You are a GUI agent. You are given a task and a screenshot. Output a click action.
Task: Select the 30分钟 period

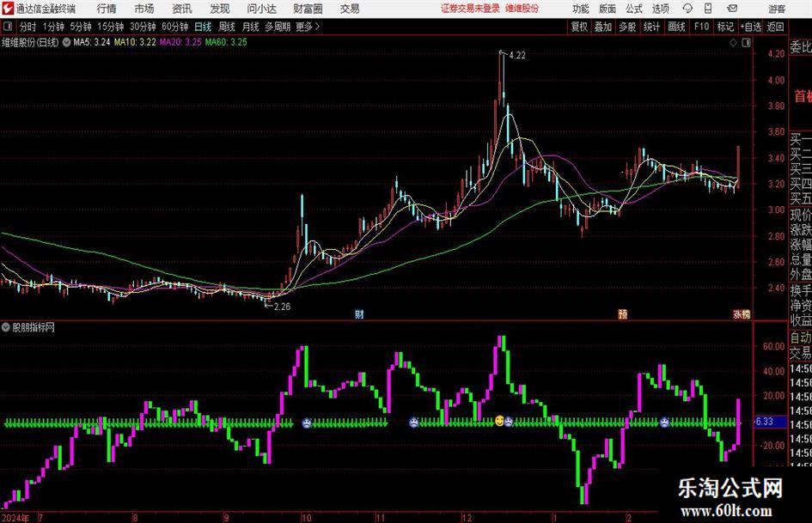point(143,27)
